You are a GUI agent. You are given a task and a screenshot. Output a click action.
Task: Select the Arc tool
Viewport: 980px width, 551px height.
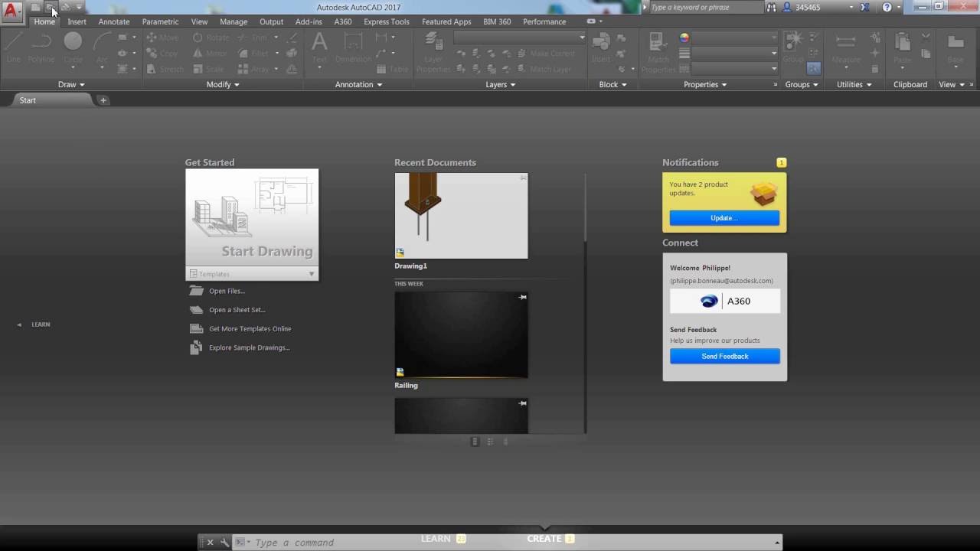102,47
